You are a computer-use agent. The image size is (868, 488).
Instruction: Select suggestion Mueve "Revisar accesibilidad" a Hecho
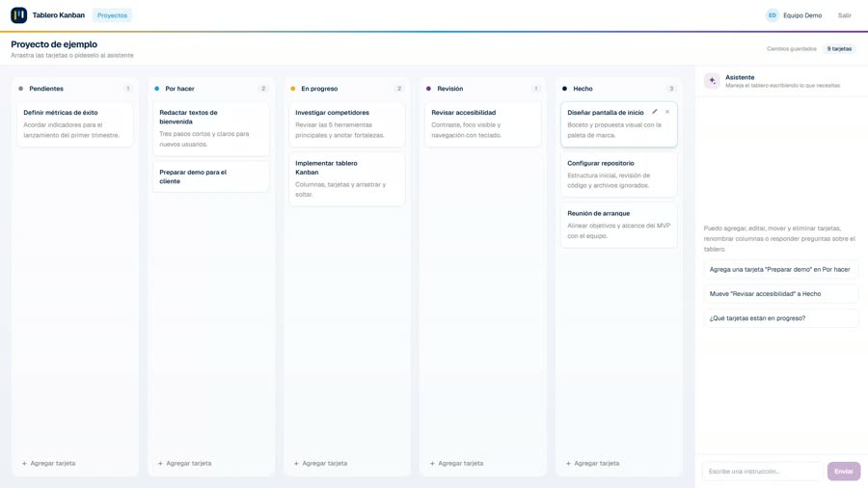(780, 294)
